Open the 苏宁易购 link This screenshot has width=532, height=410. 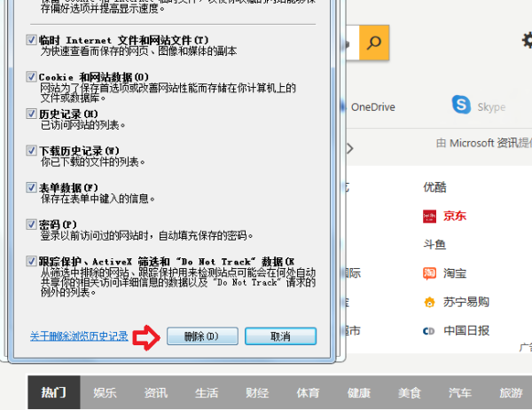pos(466,302)
